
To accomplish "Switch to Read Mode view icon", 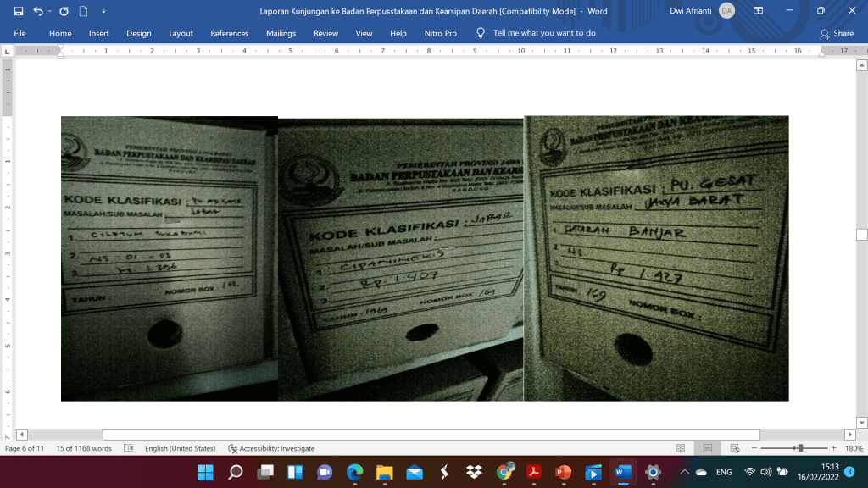I will click(x=680, y=448).
